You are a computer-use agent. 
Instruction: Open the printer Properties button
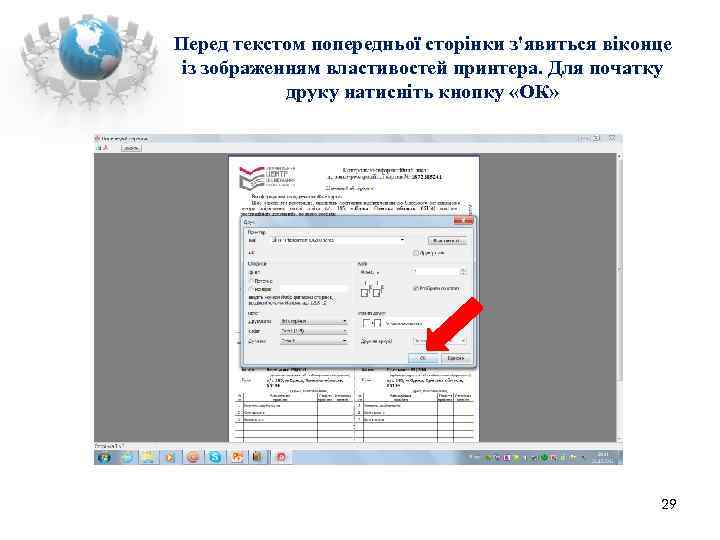(x=447, y=241)
